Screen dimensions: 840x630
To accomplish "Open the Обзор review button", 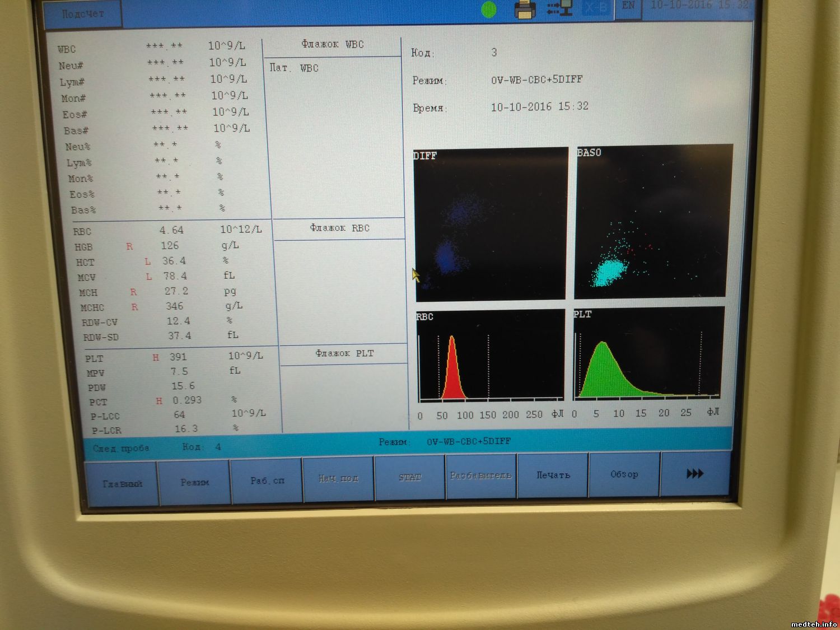I will point(624,474).
